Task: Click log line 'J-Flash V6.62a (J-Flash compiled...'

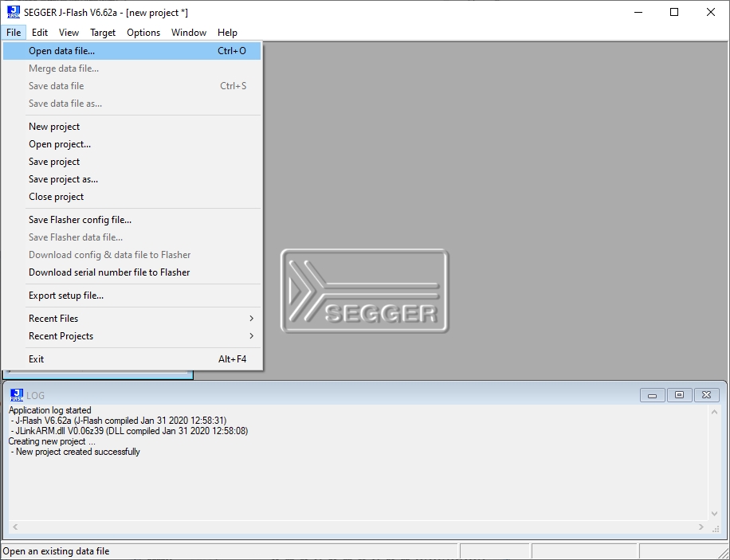Action: [119, 421]
